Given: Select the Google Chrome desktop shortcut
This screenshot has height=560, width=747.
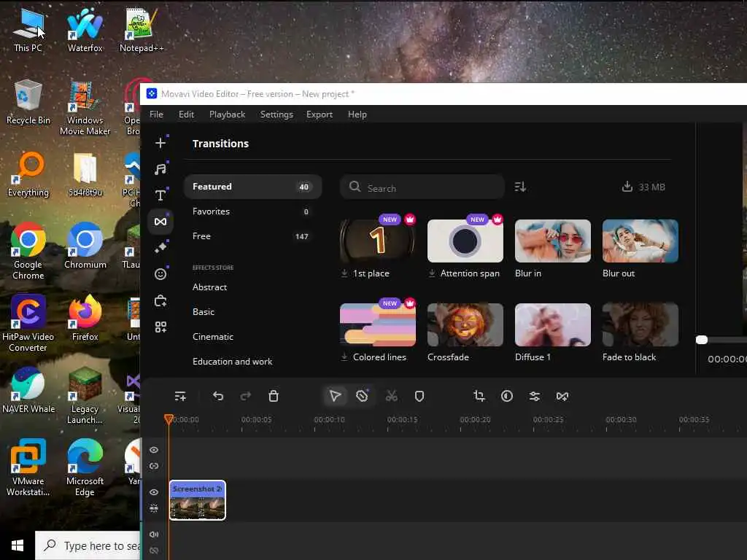Looking at the screenshot, I should (x=28, y=252).
